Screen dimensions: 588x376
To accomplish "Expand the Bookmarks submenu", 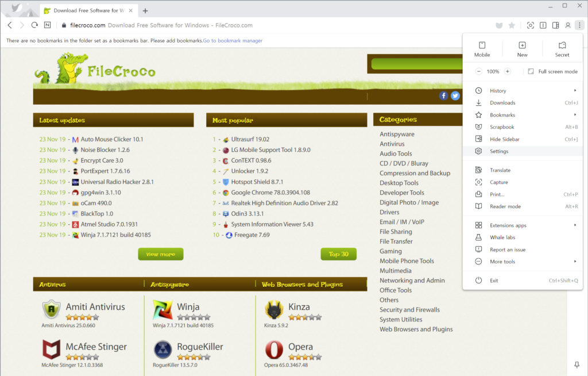I will coord(523,115).
